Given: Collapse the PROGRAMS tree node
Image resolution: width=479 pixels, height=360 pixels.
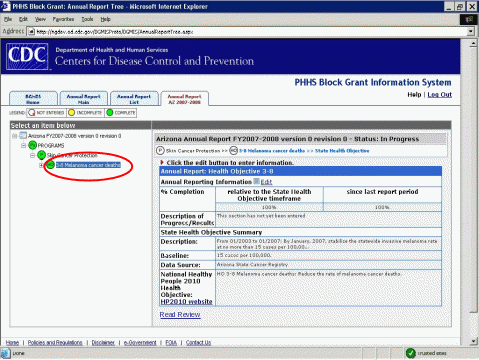Looking at the screenshot, I should click(x=24, y=146).
